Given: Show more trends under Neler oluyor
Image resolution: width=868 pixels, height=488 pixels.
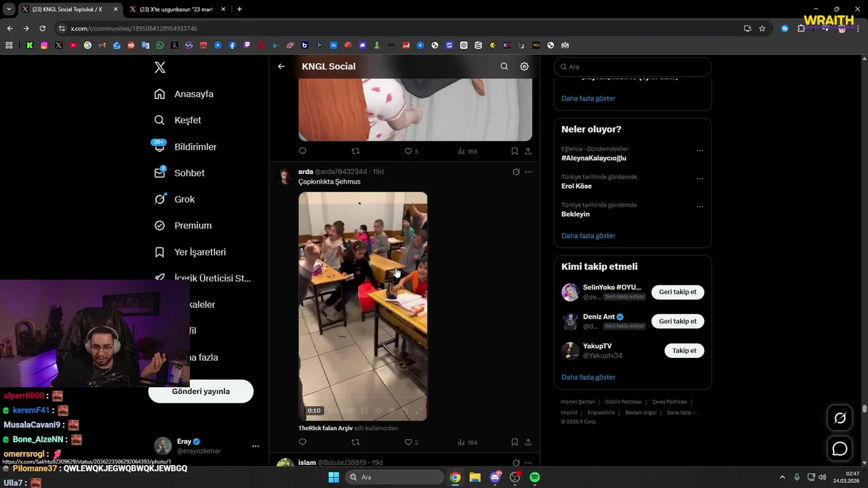Looking at the screenshot, I should coord(588,236).
